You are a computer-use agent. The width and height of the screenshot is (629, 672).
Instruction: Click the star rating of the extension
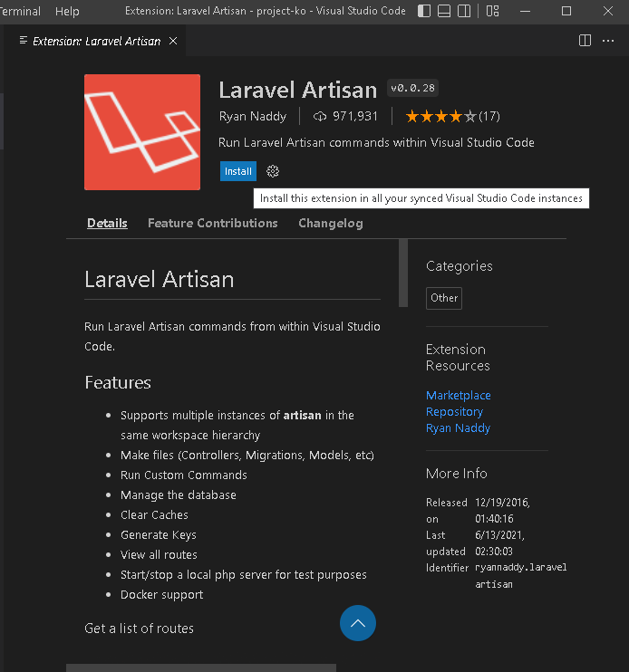(x=440, y=116)
